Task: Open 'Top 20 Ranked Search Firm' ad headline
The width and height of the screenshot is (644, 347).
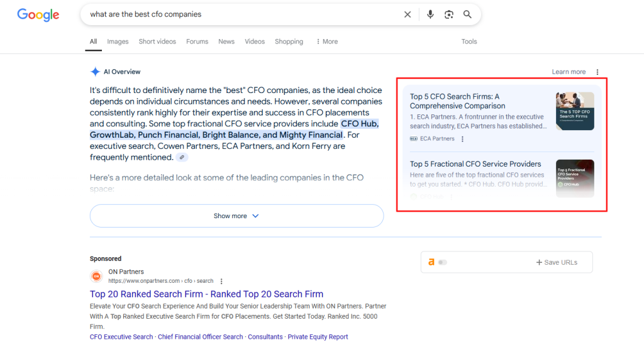Action: 206,294
